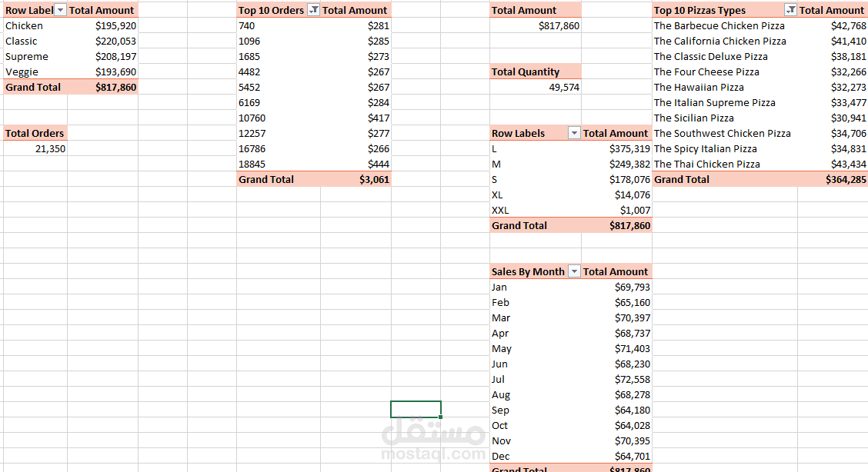This screenshot has width=868, height=472.
Task: Select order 18845 cell
Action: point(279,165)
